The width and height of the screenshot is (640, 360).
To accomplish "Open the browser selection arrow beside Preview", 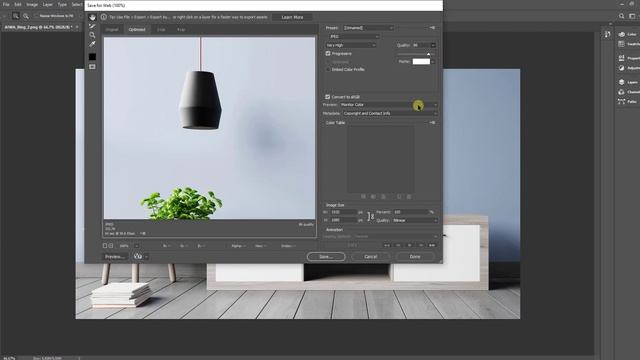I will (x=146, y=256).
